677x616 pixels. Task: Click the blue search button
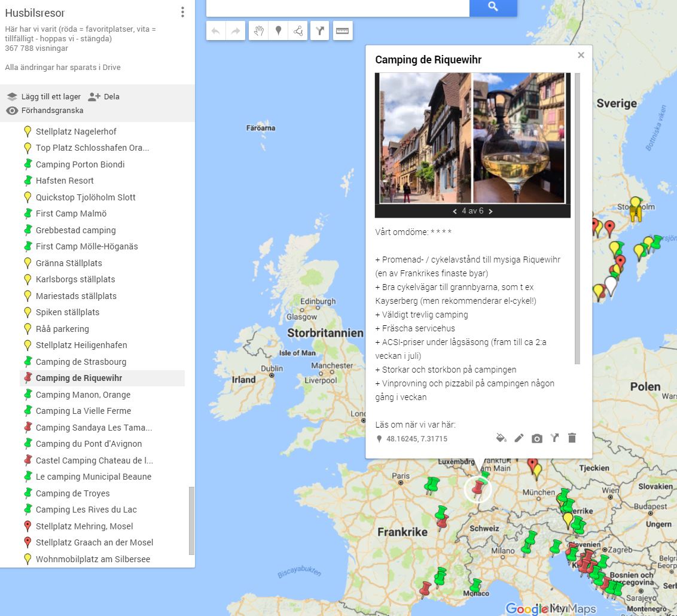pos(493,7)
